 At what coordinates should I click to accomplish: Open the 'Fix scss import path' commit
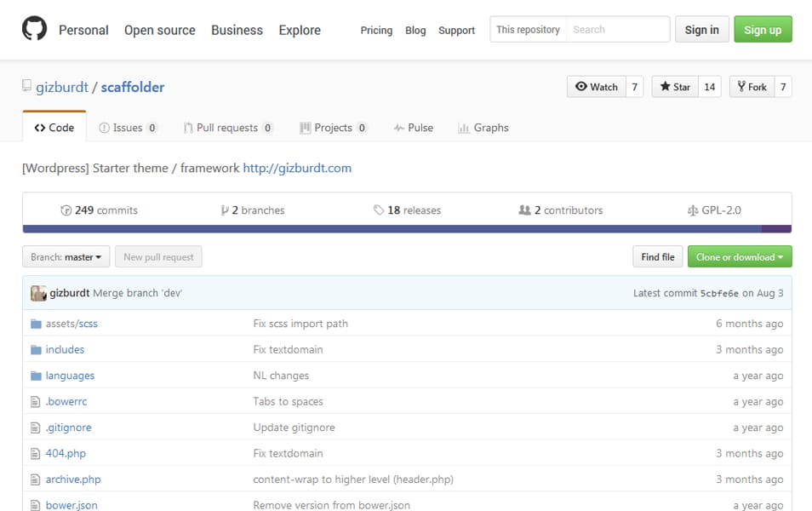(x=300, y=324)
